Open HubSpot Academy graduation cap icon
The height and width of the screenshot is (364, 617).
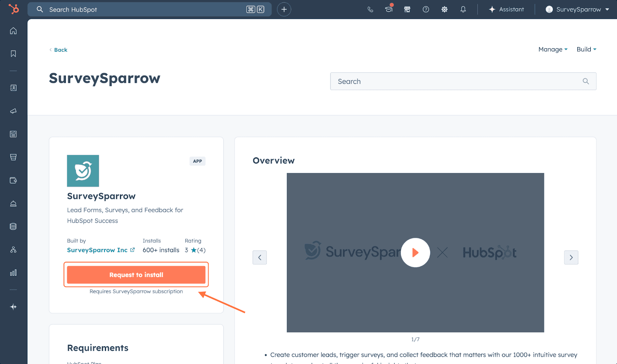click(x=389, y=9)
